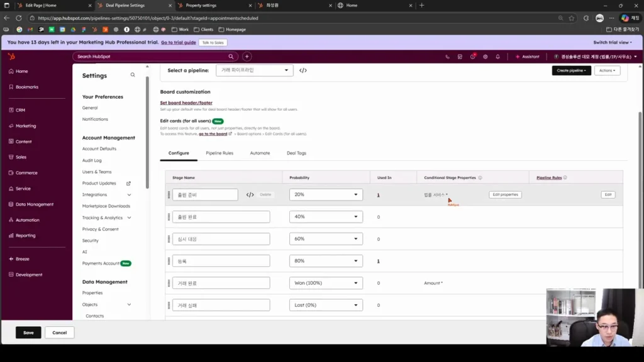
Task: Click the drag handle of the 40% stage
Action: [169, 217]
